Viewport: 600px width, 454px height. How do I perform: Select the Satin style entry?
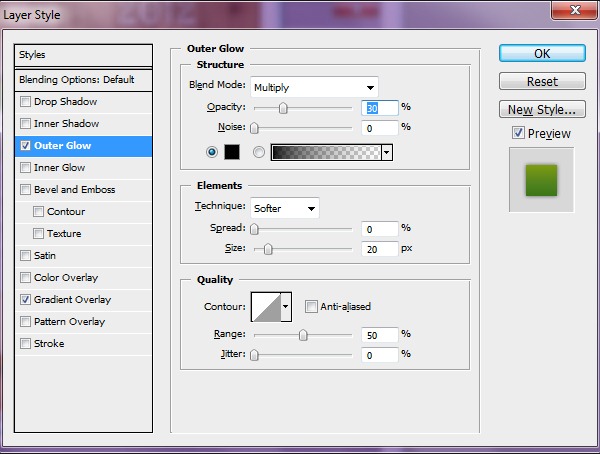pos(45,256)
